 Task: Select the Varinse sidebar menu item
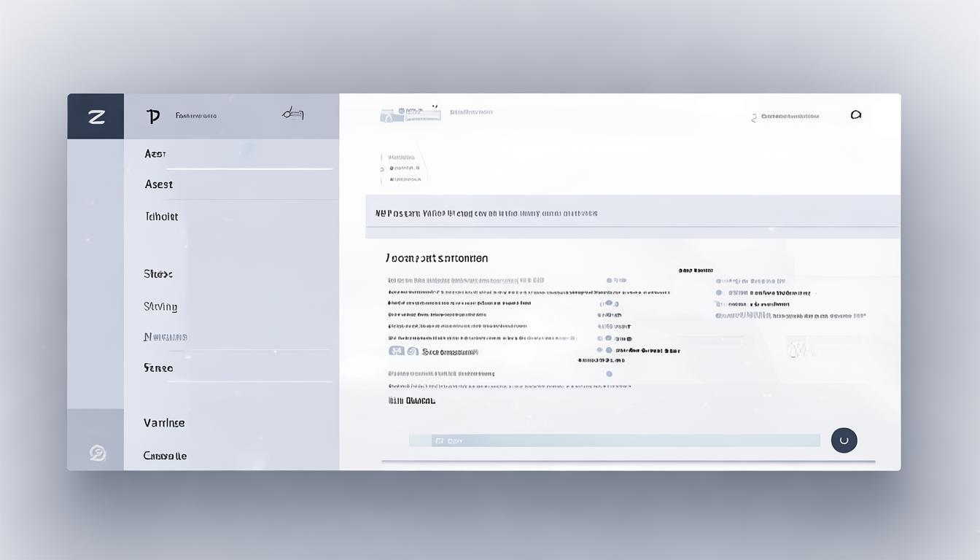pyautogui.click(x=164, y=423)
